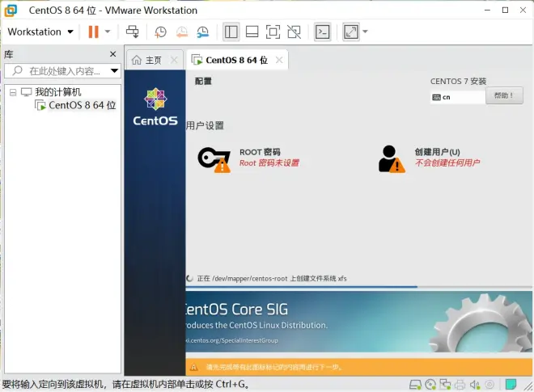The image size is (534, 392).
Task: Collapse the 我的计算机 tree node
Action: tap(13, 92)
